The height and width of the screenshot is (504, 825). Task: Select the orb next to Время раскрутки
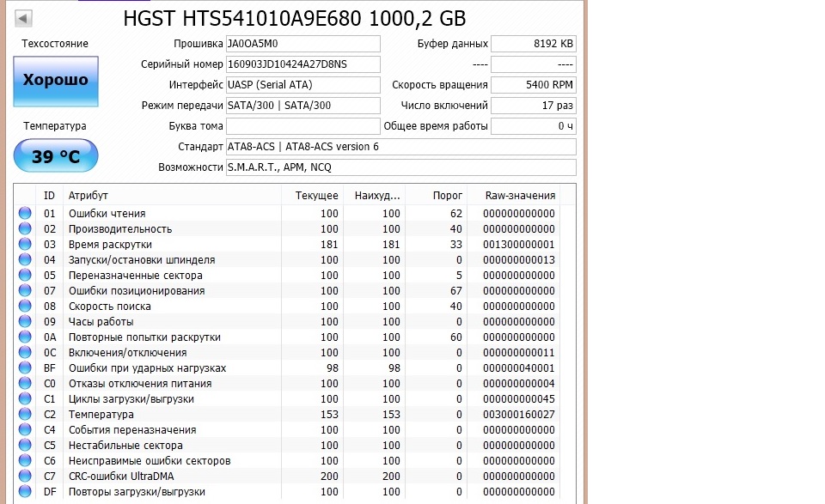click(x=24, y=245)
